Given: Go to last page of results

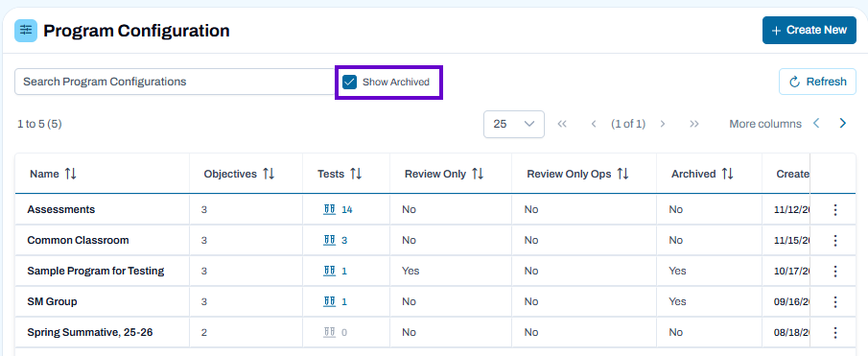Looking at the screenshot, I should [x=694, y=124].
